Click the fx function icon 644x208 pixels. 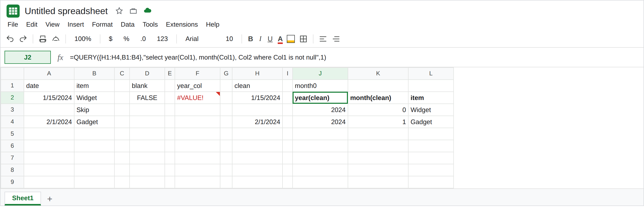tap(60, 58)
